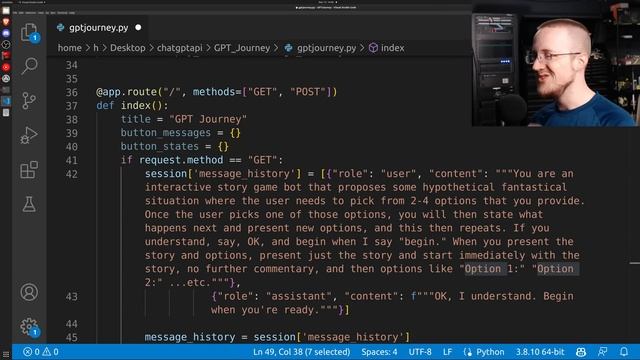Screen dimensions: 640x360
Task: Click the editor scrollbar marker at right
Action: click(x=634, y=263)
